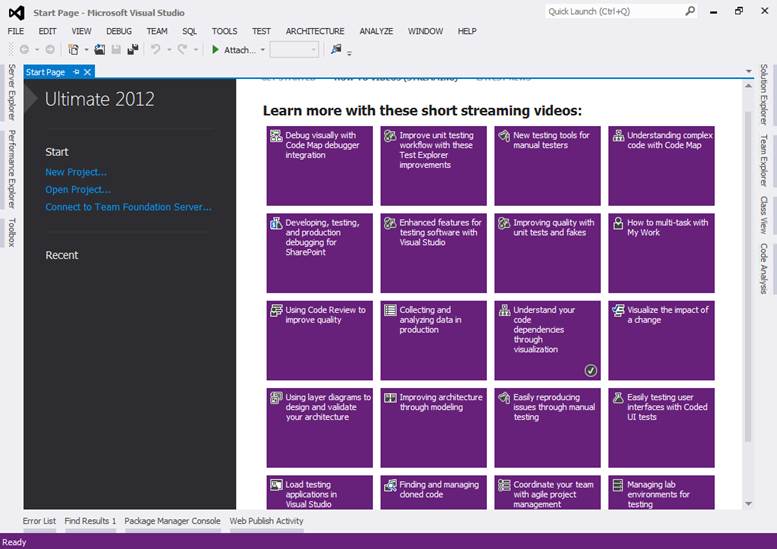Open the Load testing applications video tile

(x=320, y=493)
